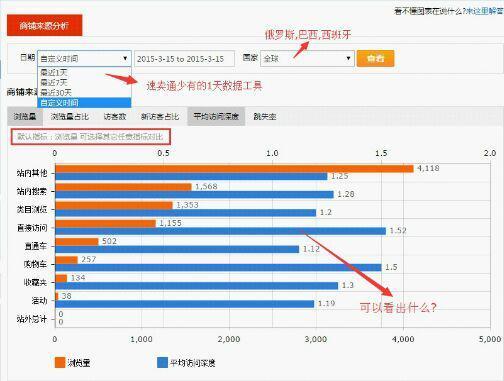504x381 pixels.
Task: Click the date range field 2015-3-15 to 2015-3-15
Action: 184,59
